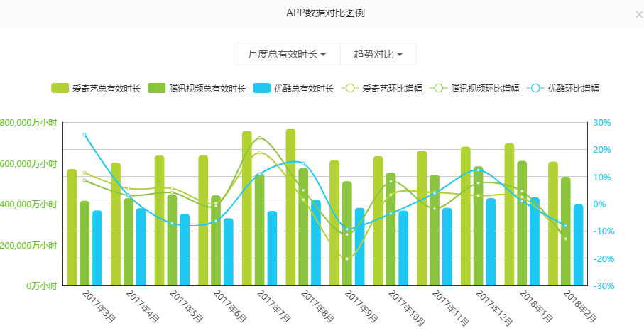Click the 2017年7月 x-axis label
Screen dimensions: 644x333
tap(270, 307)
